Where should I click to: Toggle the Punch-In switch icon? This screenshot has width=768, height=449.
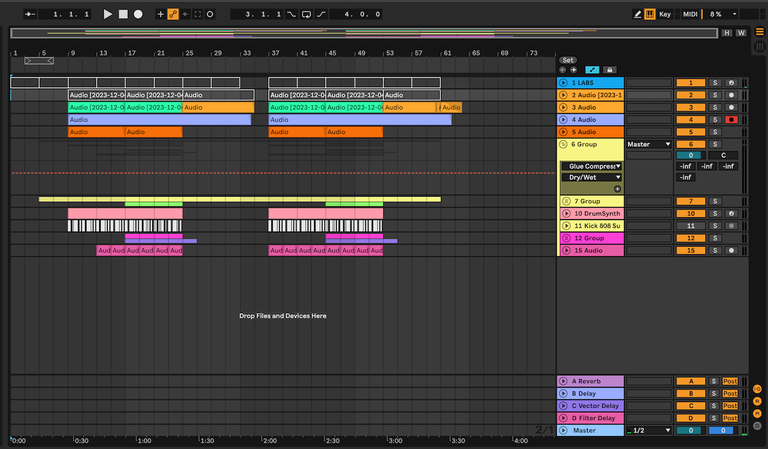[291, 14]
